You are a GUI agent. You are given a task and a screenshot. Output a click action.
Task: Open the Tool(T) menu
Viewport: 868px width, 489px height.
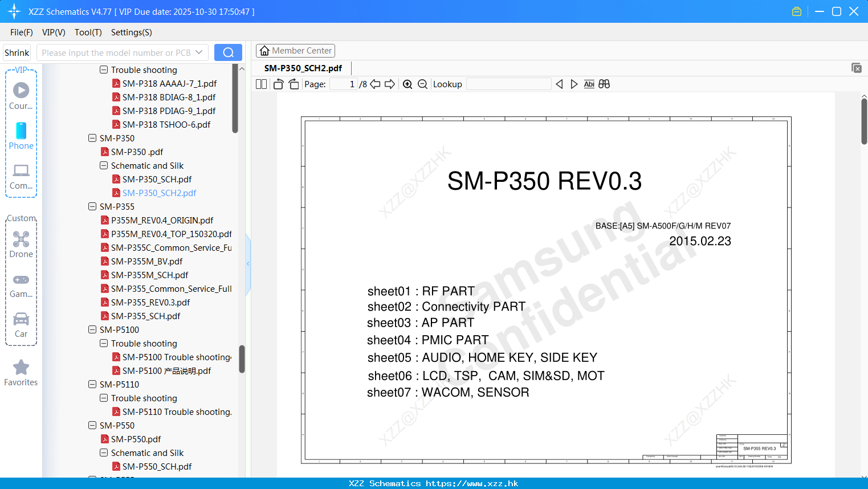coord(88,32)
